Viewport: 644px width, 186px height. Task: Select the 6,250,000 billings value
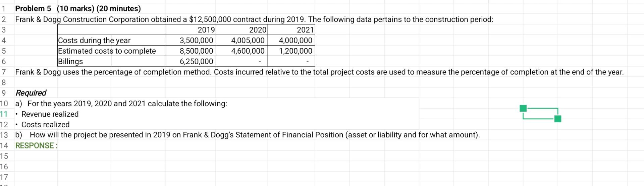(x=191, y=61)
